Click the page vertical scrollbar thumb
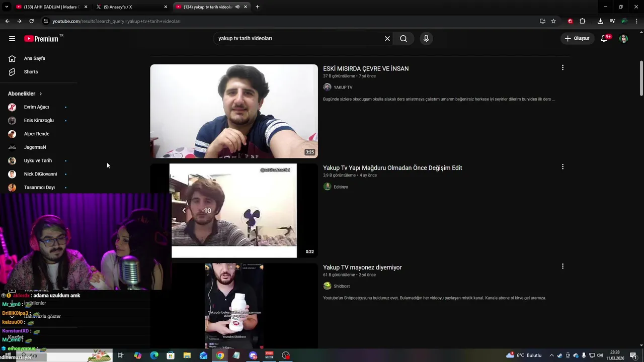Image resolution: width=644 pixels, height=362 pixels. 641,78
